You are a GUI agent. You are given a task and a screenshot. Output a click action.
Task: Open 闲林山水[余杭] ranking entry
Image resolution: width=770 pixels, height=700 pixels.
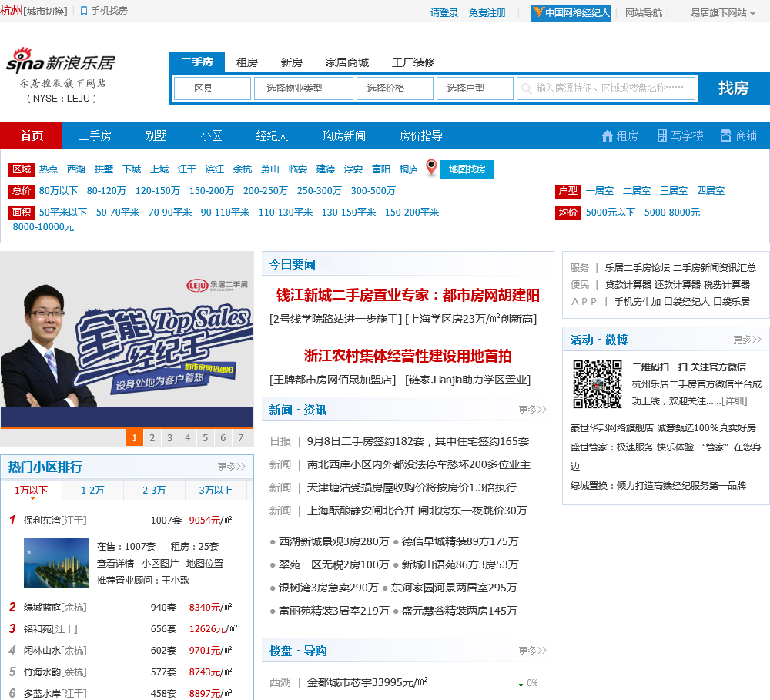click(55, 651)
